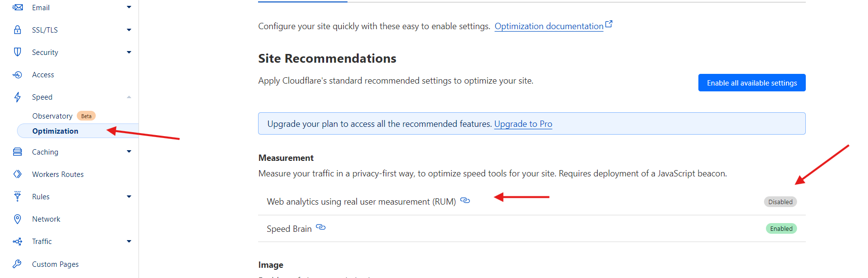Expand the Email menu chevron
The width and height of the screenshot is (868, 278).
[x=129, y=7]
